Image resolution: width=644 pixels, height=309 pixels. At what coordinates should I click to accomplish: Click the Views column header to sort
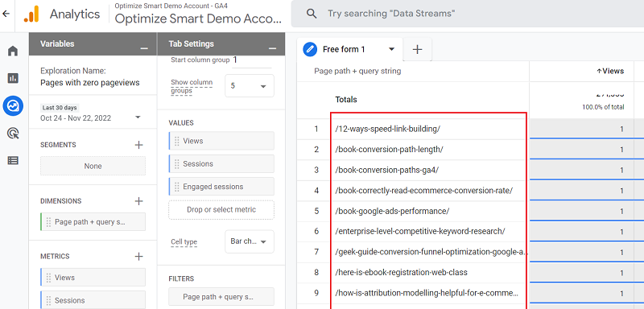[x=610, y=71]
